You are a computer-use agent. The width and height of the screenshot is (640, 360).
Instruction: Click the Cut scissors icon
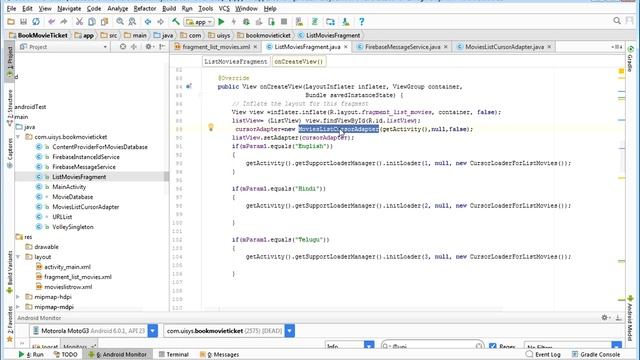pos(80,22)
